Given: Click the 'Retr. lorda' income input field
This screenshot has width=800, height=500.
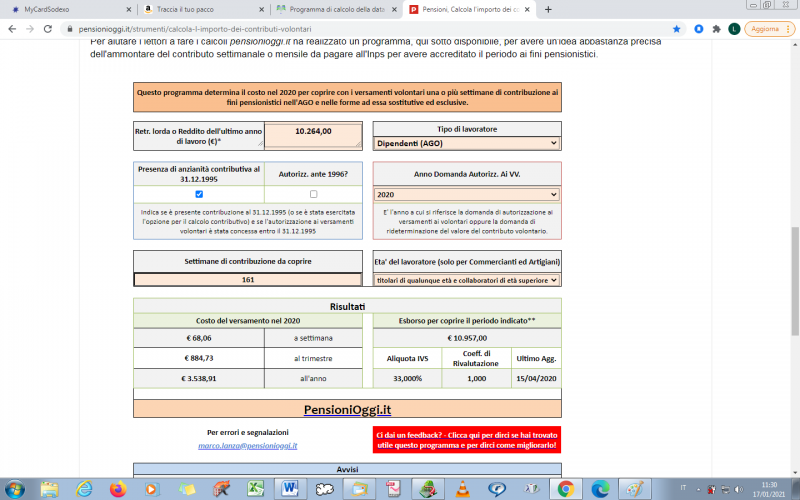Looking at the screenshot, I should [x=313, y=136].
